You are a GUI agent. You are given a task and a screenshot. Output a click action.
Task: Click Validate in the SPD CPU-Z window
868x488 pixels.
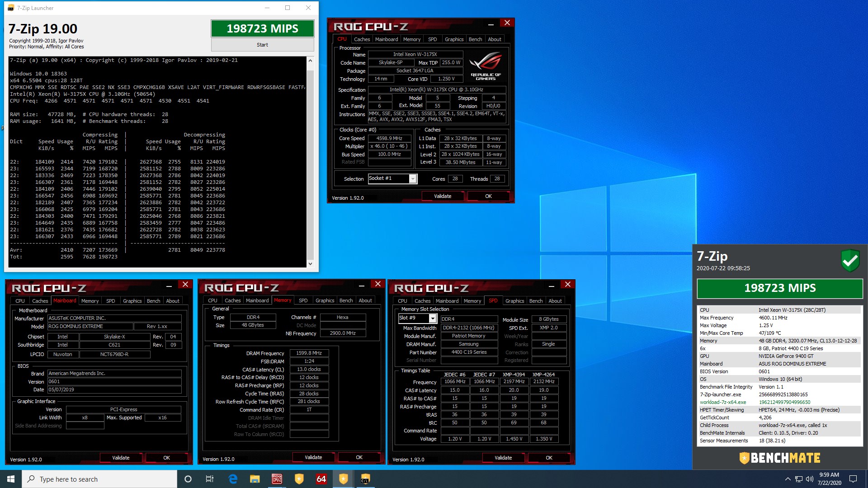click(503, 458)
